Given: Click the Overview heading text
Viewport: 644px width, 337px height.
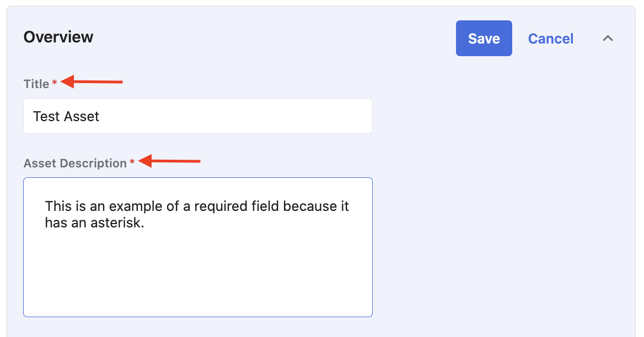Looking at the screenshot, I should 58,37.
